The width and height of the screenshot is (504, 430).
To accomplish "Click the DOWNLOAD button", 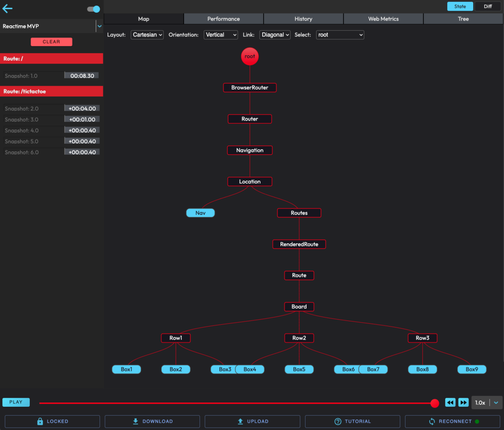I will 152,421.
